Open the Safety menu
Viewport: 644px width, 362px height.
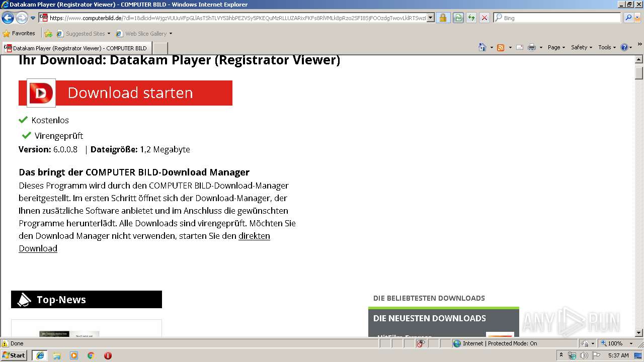pyautogui.click(x=582, y=47)
